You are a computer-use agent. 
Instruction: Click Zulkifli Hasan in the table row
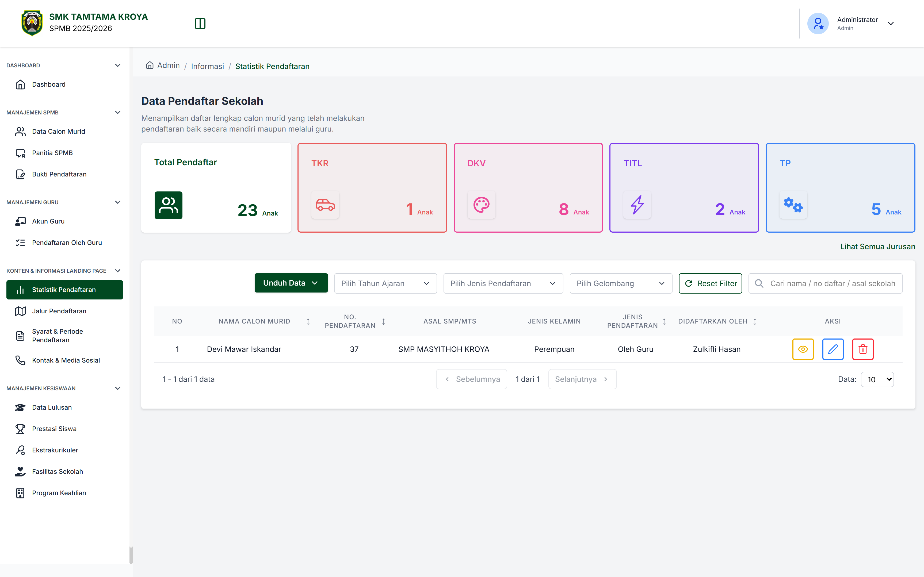pos(717,349)
